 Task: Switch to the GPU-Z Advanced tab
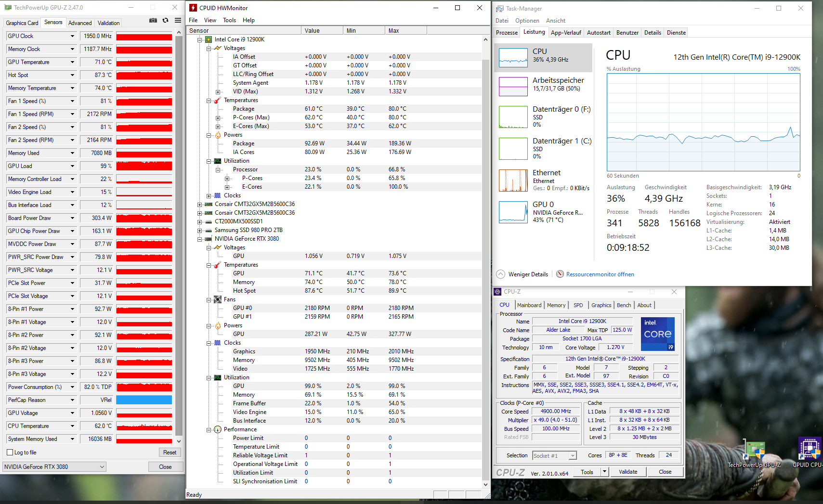80,23
